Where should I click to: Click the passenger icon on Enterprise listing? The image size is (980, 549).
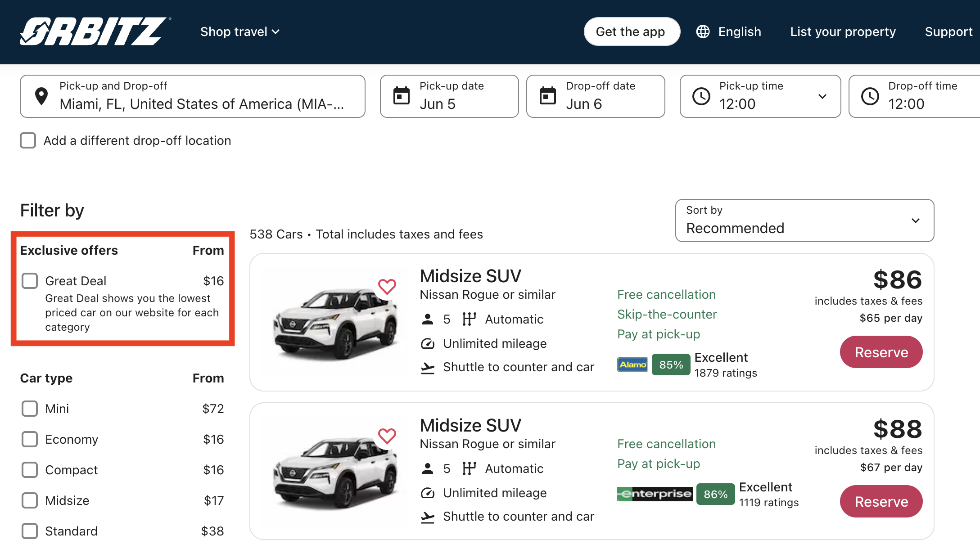coord(427,468)
